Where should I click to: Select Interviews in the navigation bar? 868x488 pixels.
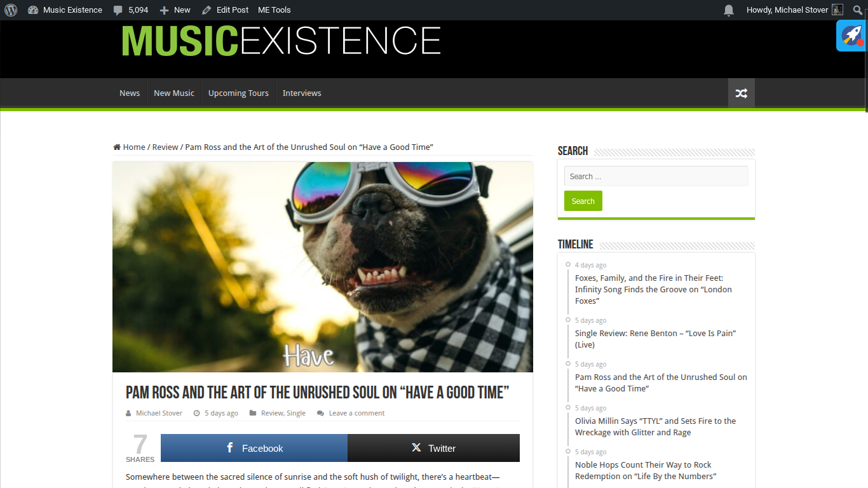302,93
